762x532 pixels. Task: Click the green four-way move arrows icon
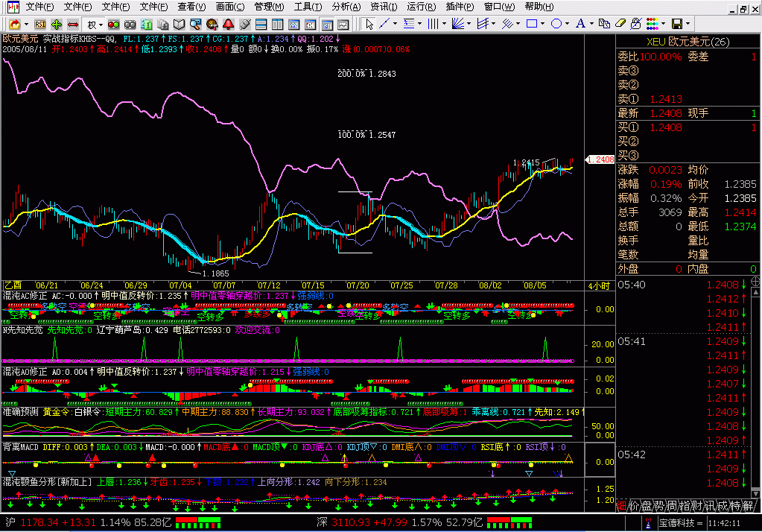tap(57, 24)
